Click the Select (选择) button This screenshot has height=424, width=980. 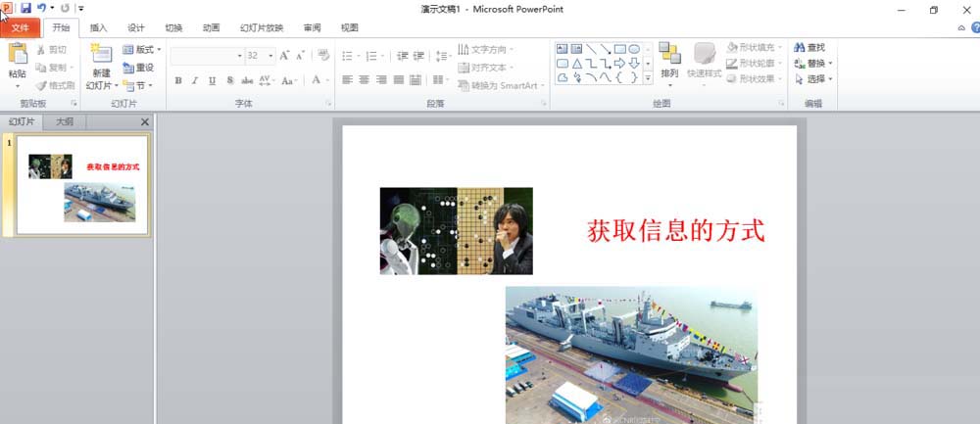coord(812,79)
